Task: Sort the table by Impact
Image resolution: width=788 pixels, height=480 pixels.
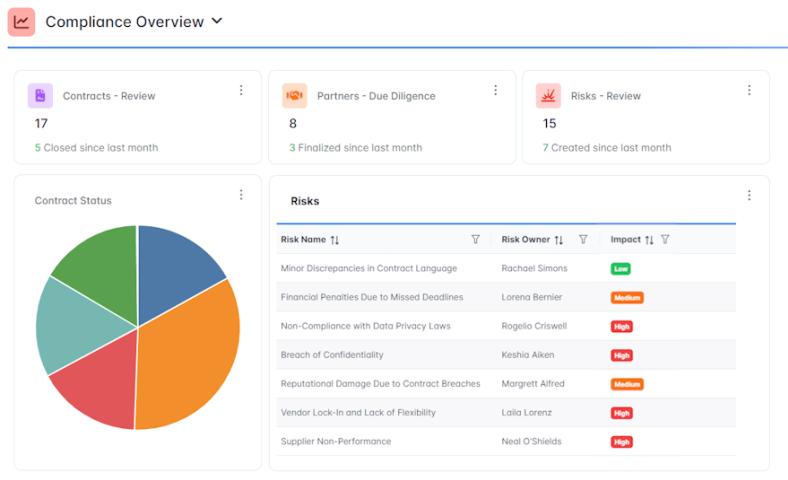Action: (649, 240)
